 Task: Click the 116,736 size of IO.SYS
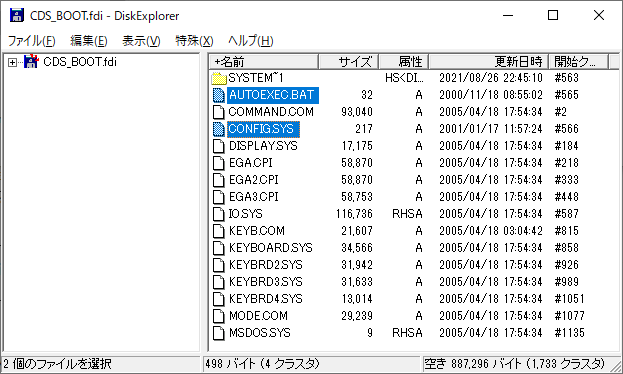coord(354,214)
